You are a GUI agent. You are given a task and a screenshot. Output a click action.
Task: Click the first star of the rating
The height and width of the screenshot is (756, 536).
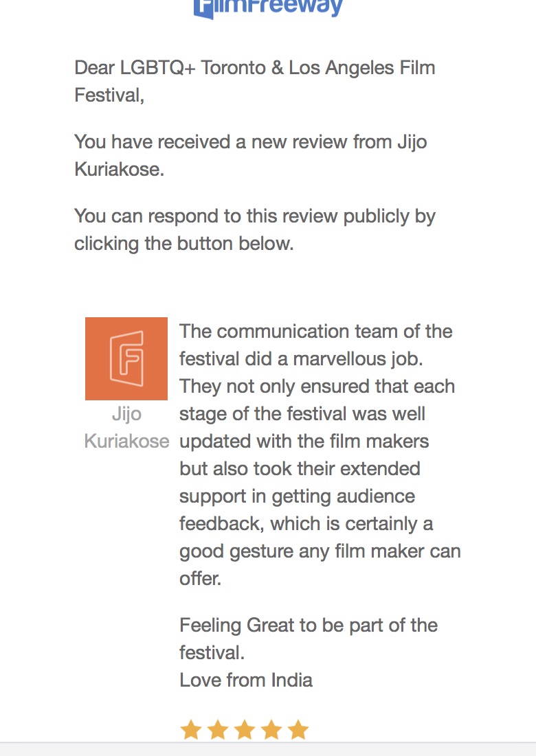pos(190,730)
